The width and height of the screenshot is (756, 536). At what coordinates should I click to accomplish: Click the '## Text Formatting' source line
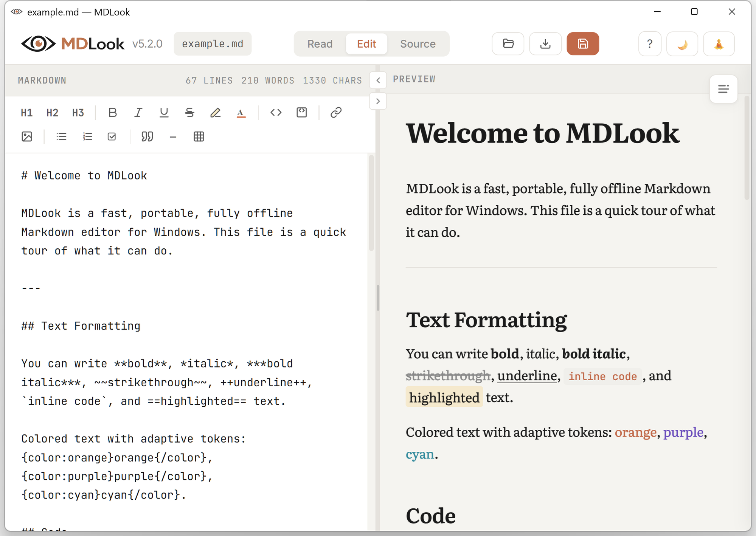point(81,326)
